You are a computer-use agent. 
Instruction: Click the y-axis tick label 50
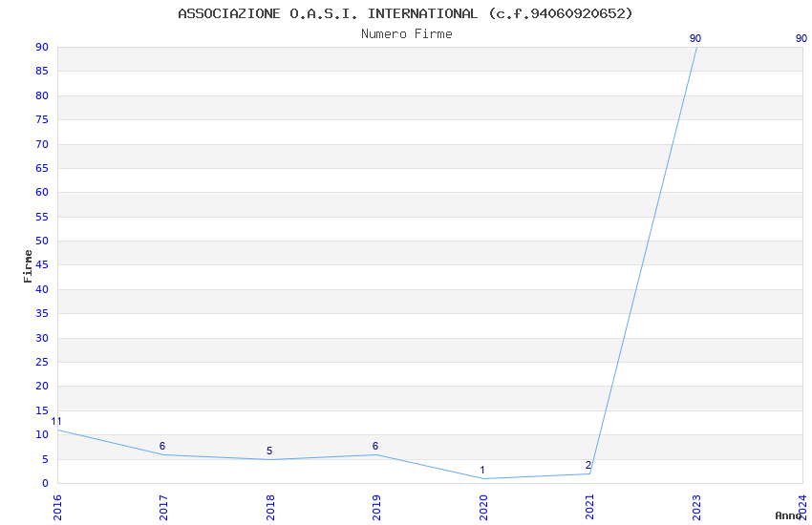(x=42, y=241)
